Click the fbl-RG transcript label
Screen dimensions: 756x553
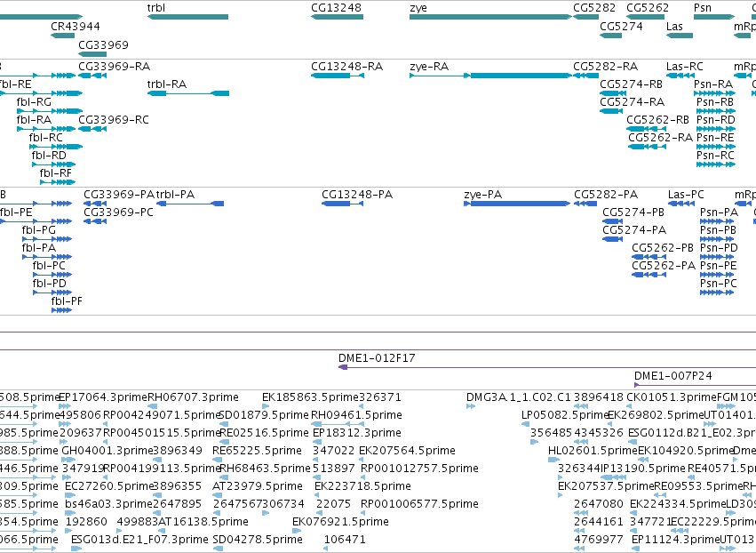[x=34, y=102]
